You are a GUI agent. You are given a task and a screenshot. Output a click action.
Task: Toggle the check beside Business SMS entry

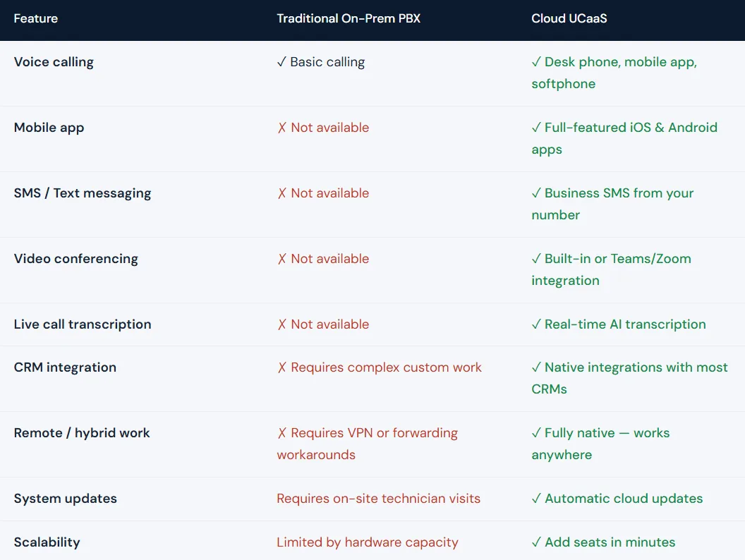click(534, 193)
